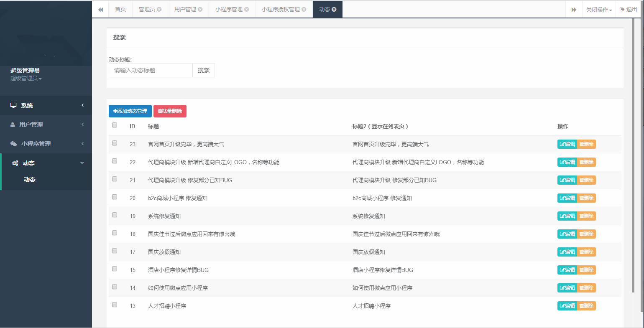The image size is (644, 328).
Task: Click the 请输入动态标题 search input field
Action: pos(150,70)
